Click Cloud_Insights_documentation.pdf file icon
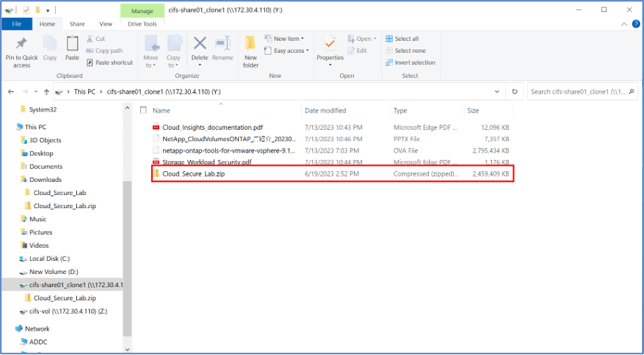Viewport: 644px width, 355px height. click(x=156, y=127)
